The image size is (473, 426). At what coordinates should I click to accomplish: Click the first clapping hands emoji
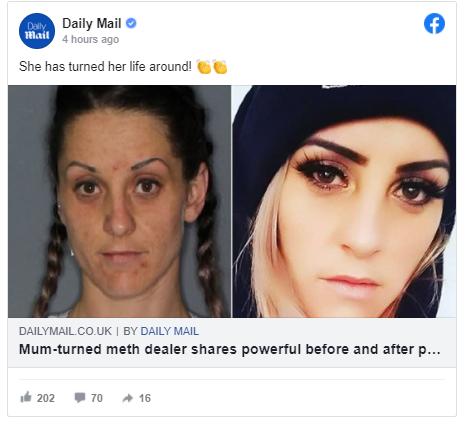(x=204, y=67)
